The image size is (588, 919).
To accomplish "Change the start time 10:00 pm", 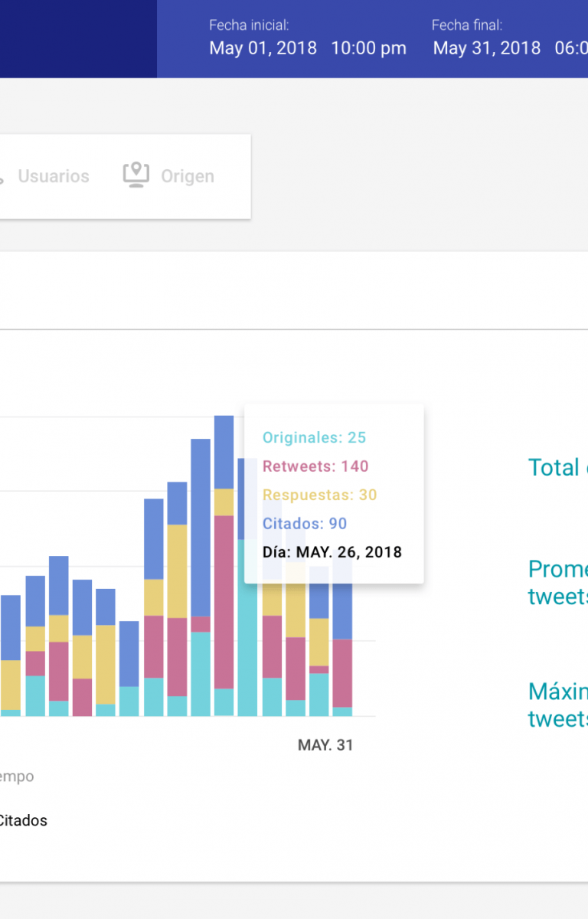I will 368,48.
